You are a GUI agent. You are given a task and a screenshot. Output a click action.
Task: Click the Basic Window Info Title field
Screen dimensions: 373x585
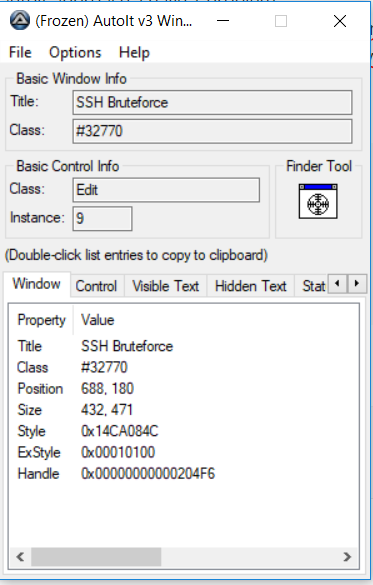pos(212,102)
